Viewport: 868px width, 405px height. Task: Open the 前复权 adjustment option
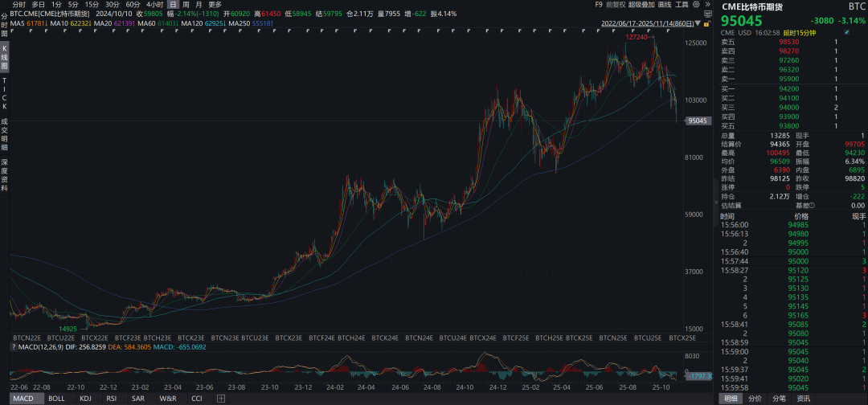(616, 5)
